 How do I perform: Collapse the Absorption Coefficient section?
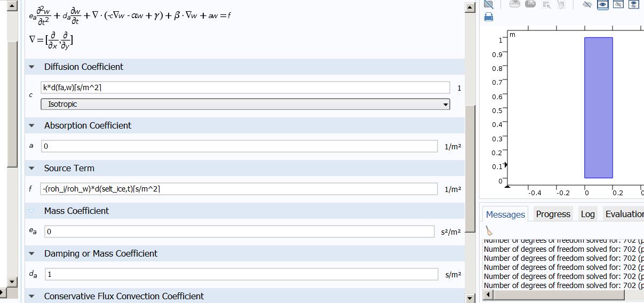pos(31,125)
